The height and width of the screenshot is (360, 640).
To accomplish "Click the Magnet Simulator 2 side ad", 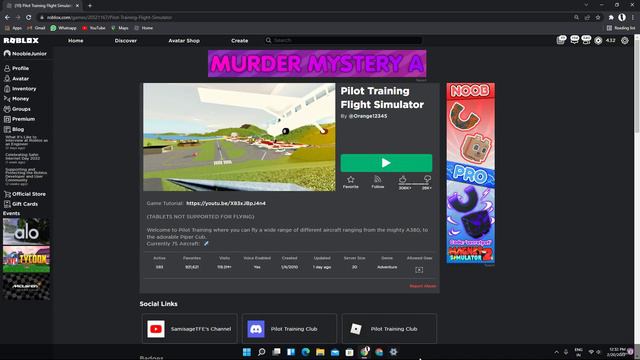I will tap(471, 173).
